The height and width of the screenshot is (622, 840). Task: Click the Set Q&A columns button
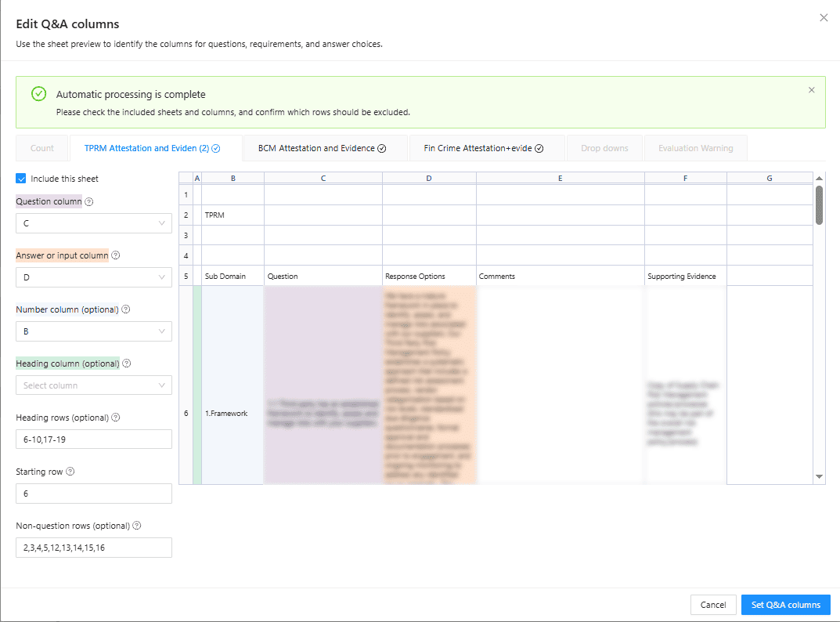785,604
